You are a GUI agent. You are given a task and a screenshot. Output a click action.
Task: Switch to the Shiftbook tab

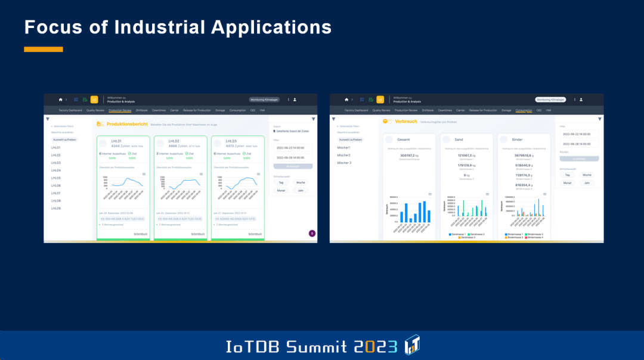141,110
